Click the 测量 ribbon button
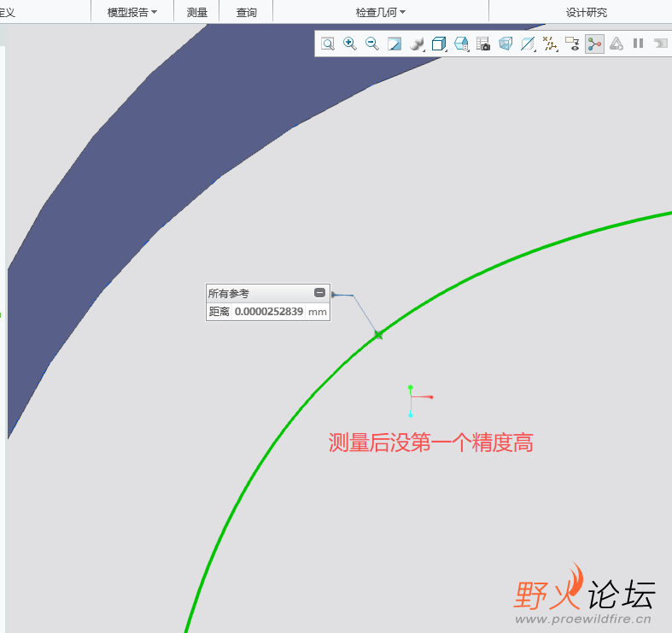The height and width of the screenshot is (633, 672). pyautogui.click(x=197, y=13)
